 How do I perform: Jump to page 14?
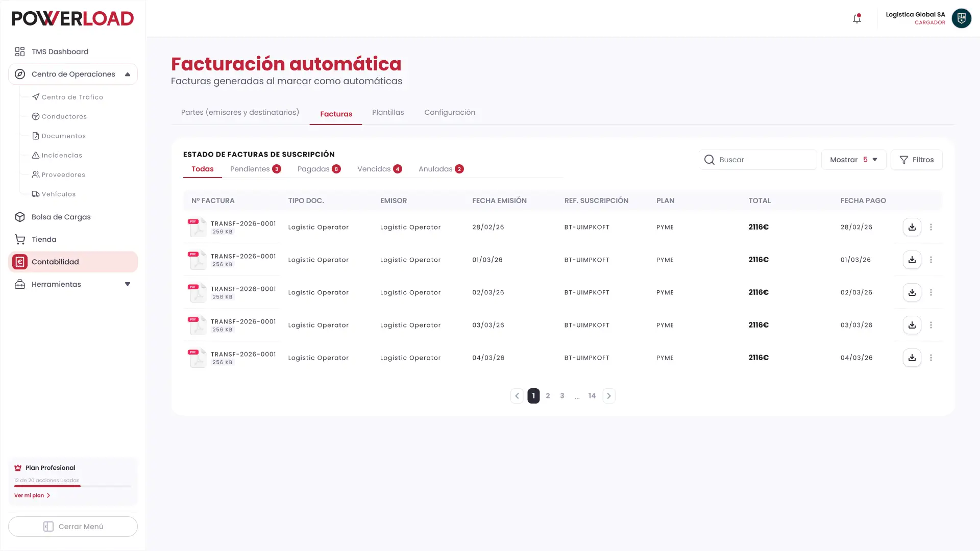point(592,396)
